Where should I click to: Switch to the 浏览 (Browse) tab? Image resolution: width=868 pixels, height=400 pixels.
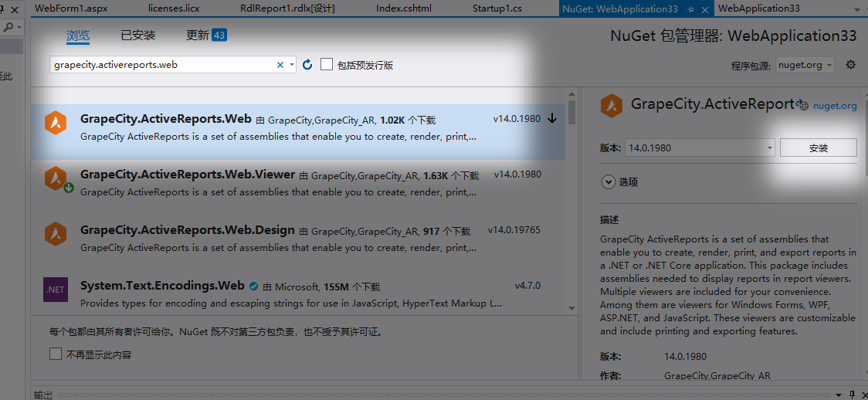pos(78,36)
